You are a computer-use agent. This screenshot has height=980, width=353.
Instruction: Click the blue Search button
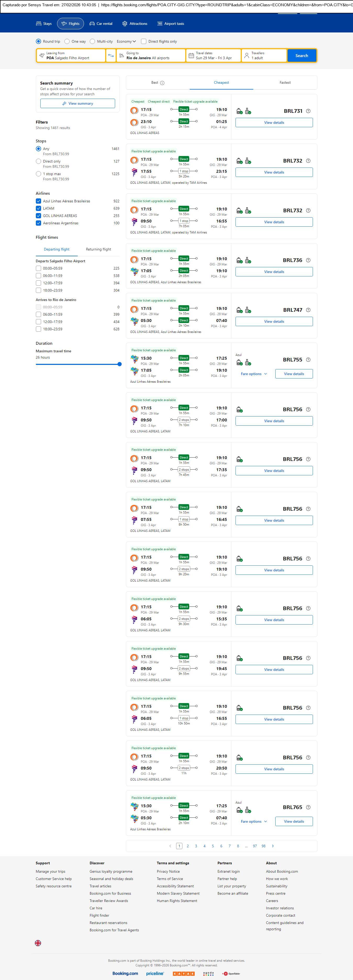coord(302,55)
